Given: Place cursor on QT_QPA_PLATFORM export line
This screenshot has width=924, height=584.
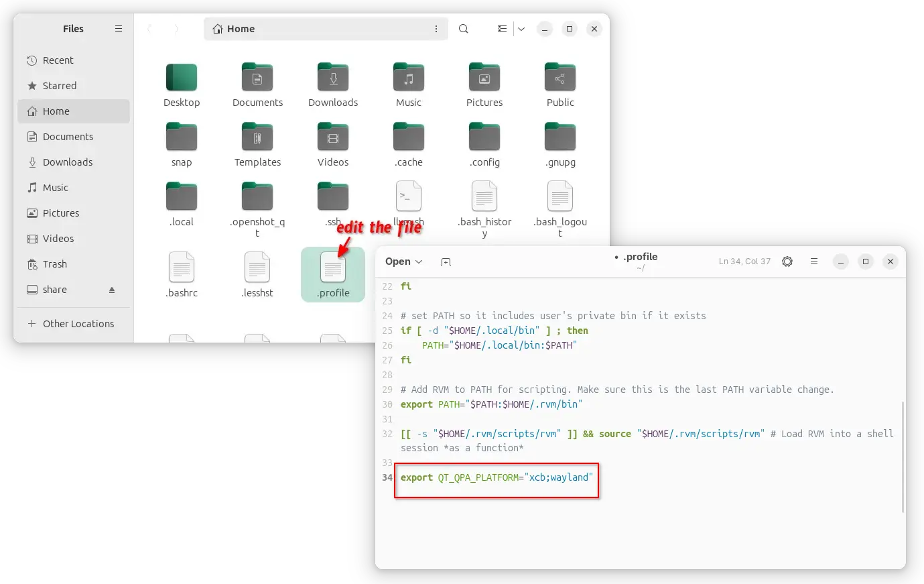Looking at the screenshot, I should [496, 477].
